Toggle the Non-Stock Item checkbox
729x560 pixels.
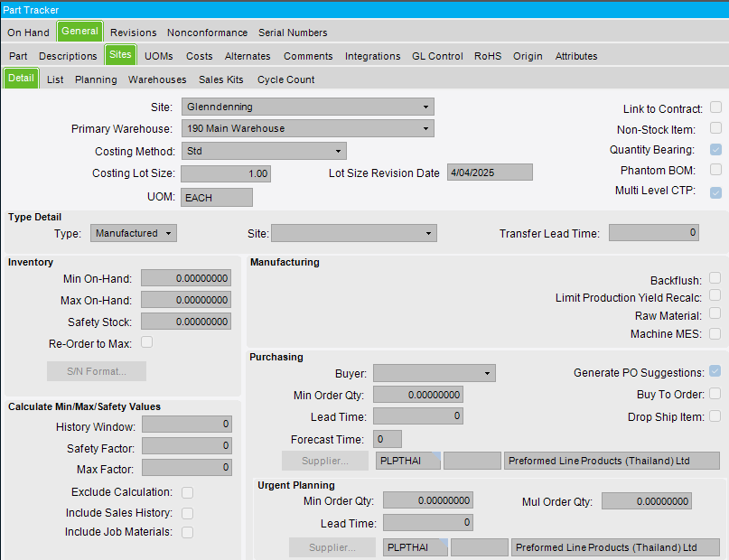point(716,127)
